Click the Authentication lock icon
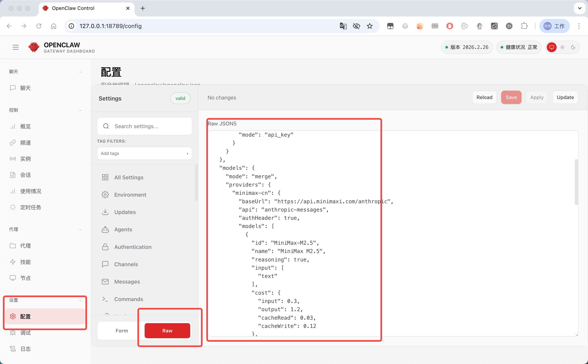Screen dimensions: 588x364 [105, 247]
